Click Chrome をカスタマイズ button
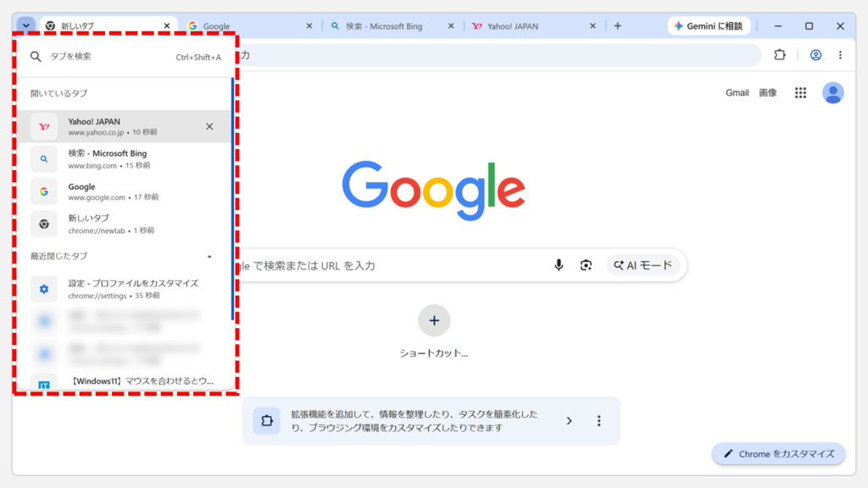This screenshot has height=488, width=868. 778,454
